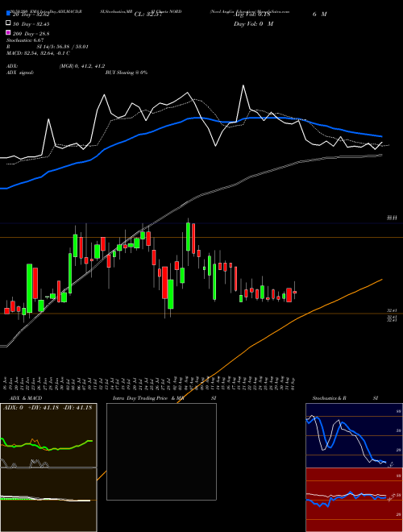Click the last small red candlestick
This screenshot has height=532, width=403.
295,292
